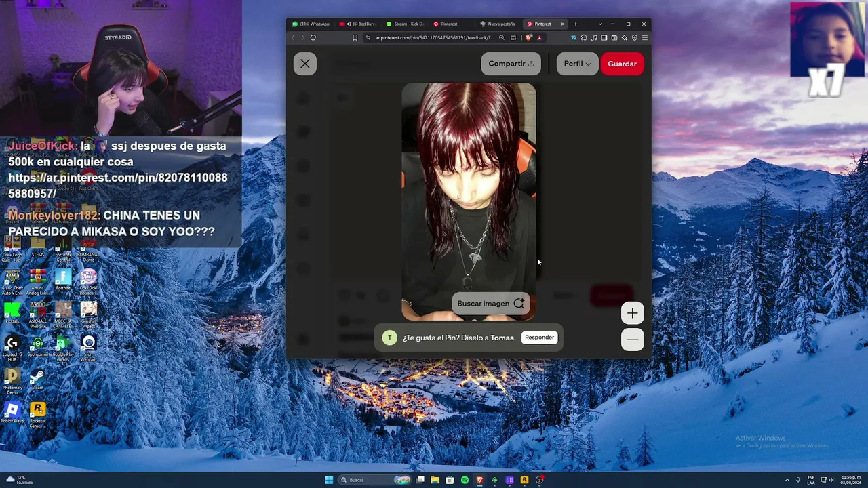
Task: Click the Brave browser taskbar icon
Action: tap(479, 480)
